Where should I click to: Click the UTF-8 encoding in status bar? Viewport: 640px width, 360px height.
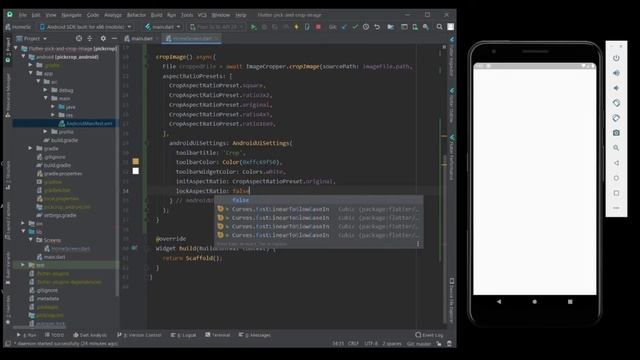click(x=371, y=344)
